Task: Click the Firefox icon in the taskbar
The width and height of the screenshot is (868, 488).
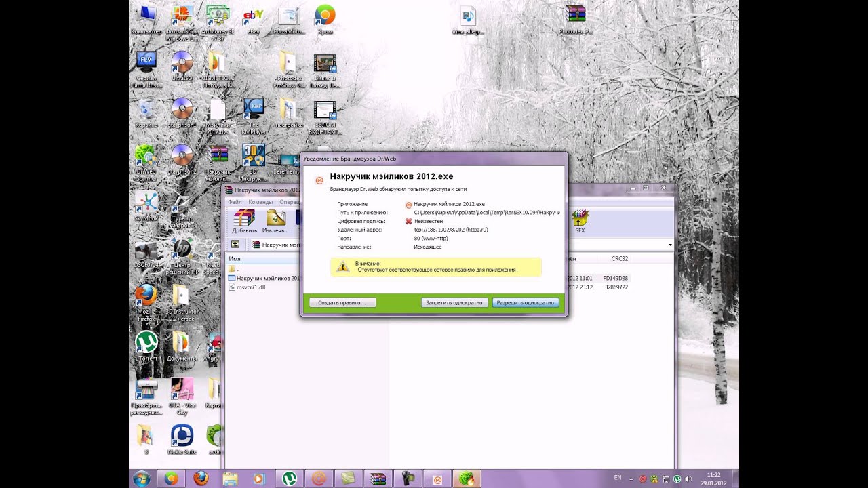Action: click(201, 479)
